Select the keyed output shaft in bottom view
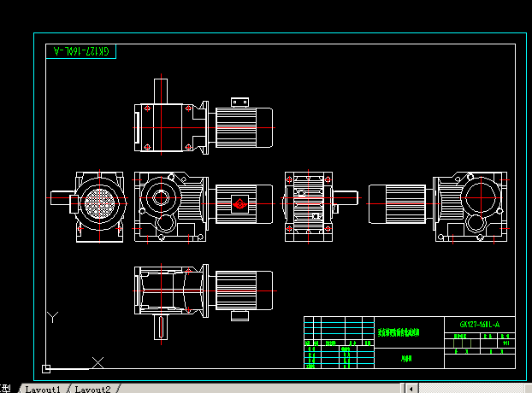 coord(161,327)
